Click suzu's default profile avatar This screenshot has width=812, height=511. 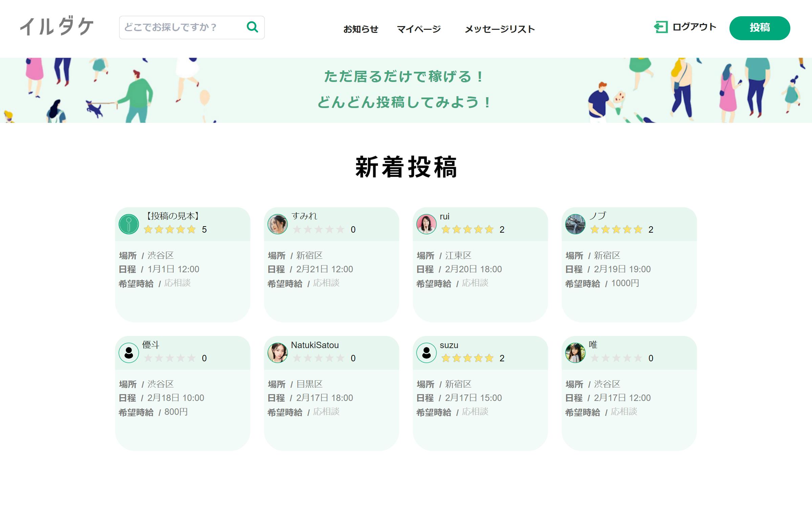click(x=426, y=353)
